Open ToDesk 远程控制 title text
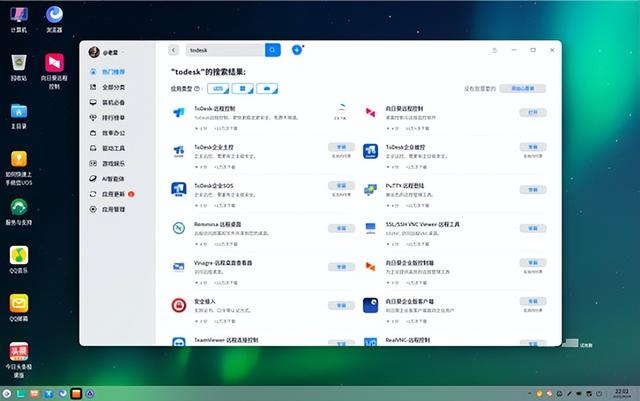The width and height of the screenshot is (640, 401). [215, 109]
